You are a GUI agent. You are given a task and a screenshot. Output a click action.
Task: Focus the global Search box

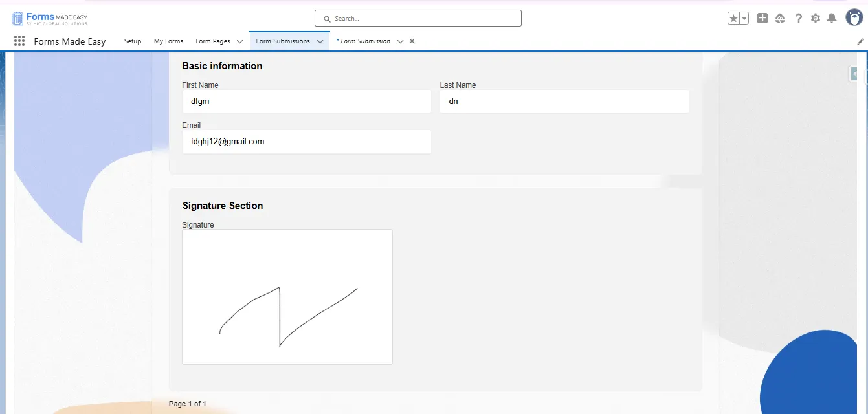coord(417,19)
